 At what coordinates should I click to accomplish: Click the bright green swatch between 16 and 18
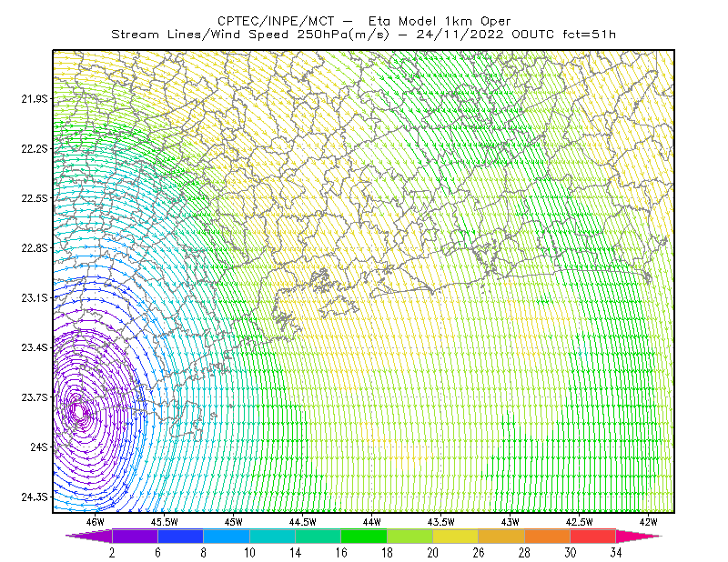[364, 536]
